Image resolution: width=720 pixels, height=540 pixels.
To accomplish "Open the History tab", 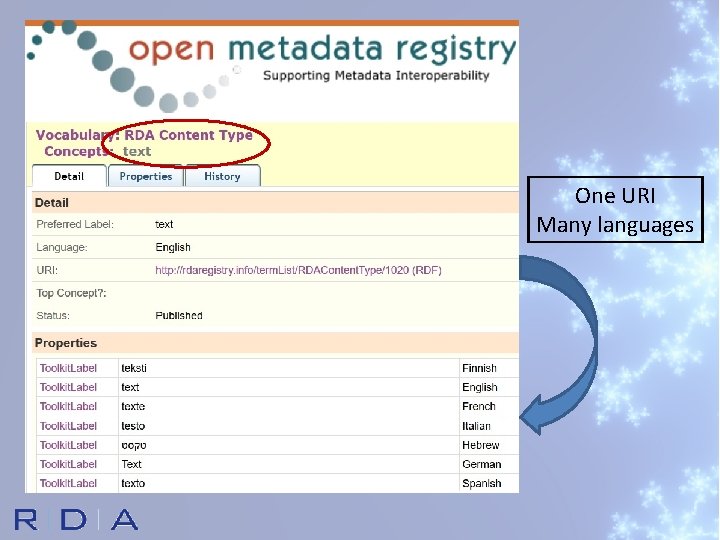I will coord(222,176).
